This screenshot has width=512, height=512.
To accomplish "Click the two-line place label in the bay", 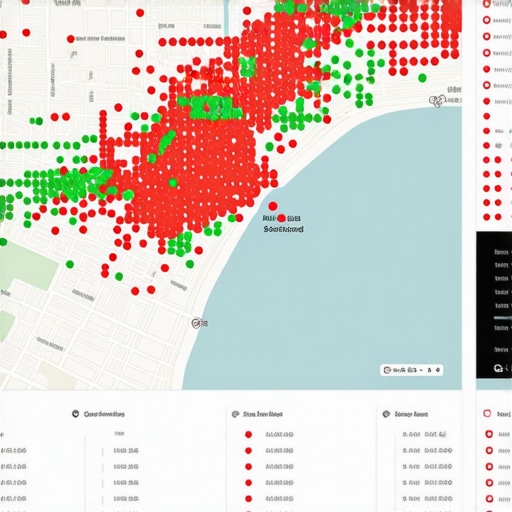I will pyautogui.click(x=283, y=224).
